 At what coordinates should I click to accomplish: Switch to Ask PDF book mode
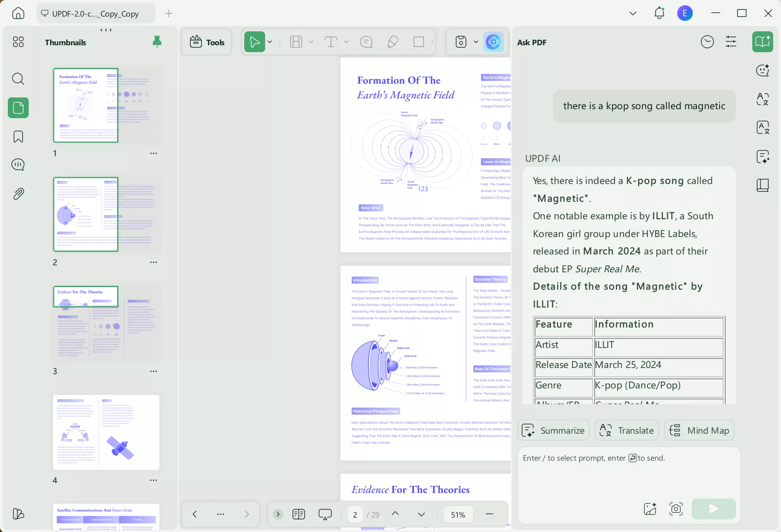[763, 42]
